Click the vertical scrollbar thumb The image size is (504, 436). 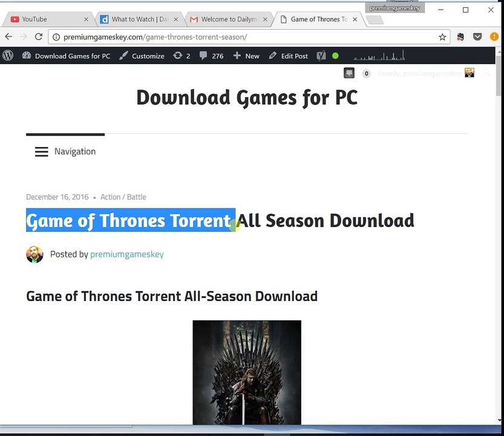click(x=499, y=76)
